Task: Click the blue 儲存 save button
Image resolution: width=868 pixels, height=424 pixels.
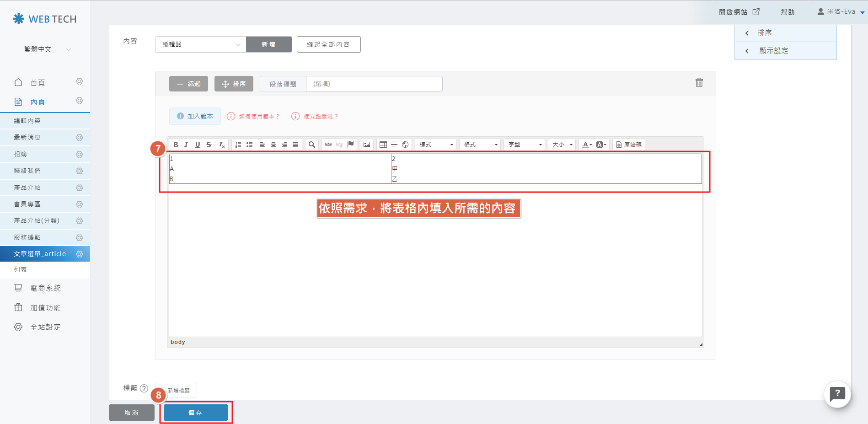Action: (196, 413)
